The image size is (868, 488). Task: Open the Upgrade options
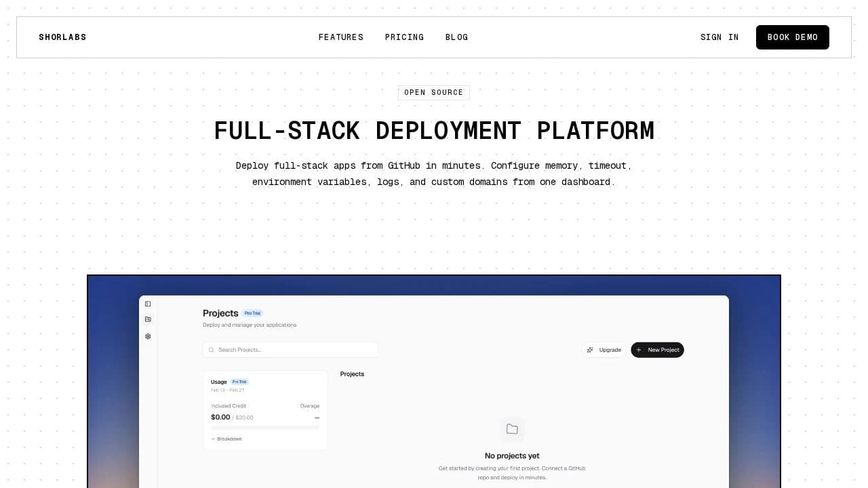point(604,350)
